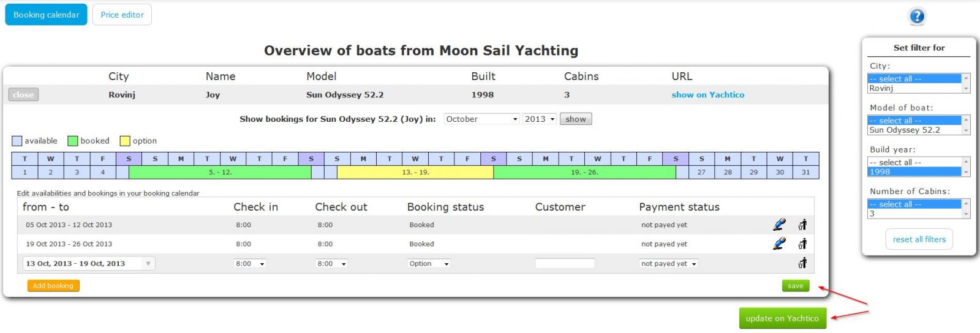Edit the 19 Oct – 26 Oct booking
Image resolution: width=980 pixels, height=333 pixels.
coord(779,244)
